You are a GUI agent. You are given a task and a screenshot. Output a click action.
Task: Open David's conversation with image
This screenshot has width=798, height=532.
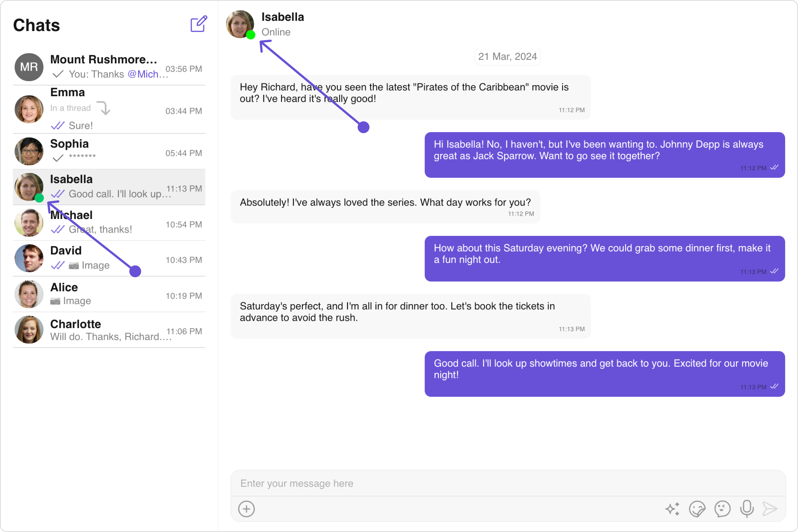coord(109,258)
